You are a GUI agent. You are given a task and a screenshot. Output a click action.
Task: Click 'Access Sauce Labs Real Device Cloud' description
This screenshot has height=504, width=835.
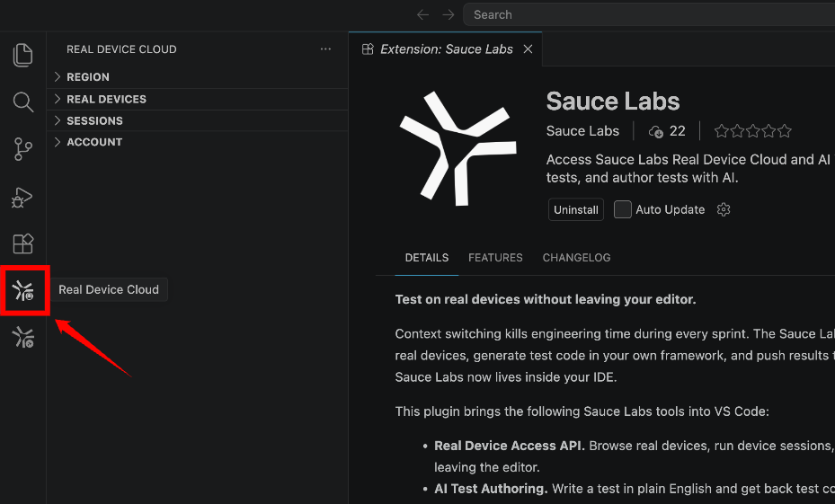click(690, 168)
